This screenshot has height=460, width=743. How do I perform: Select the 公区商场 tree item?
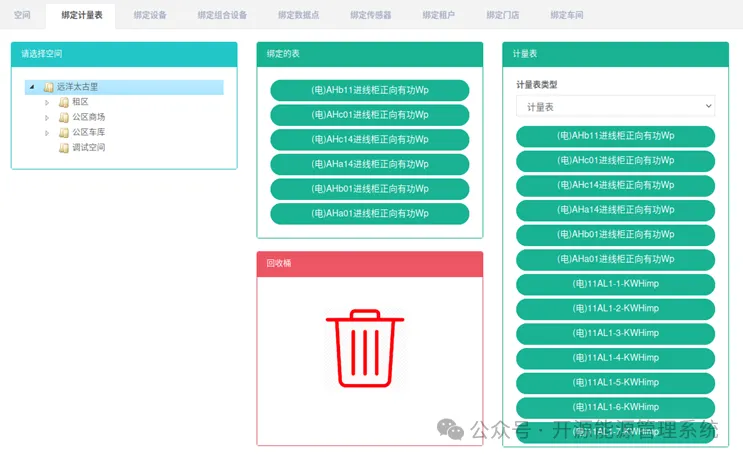tap(89, 117)
